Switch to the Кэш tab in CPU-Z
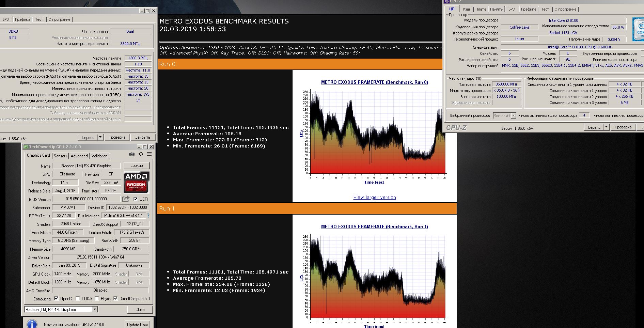644x328 pixels. click(466, 9)
